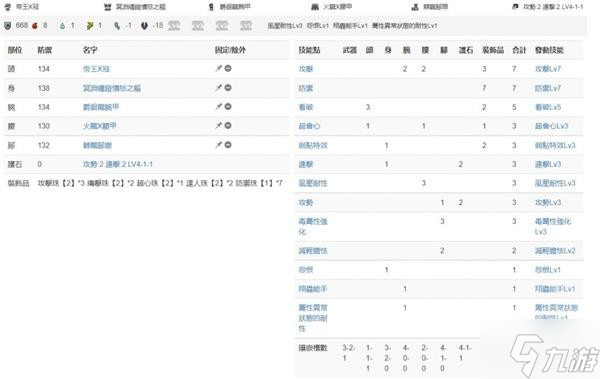Click the 發動技能 column header

tap(549, 50)
